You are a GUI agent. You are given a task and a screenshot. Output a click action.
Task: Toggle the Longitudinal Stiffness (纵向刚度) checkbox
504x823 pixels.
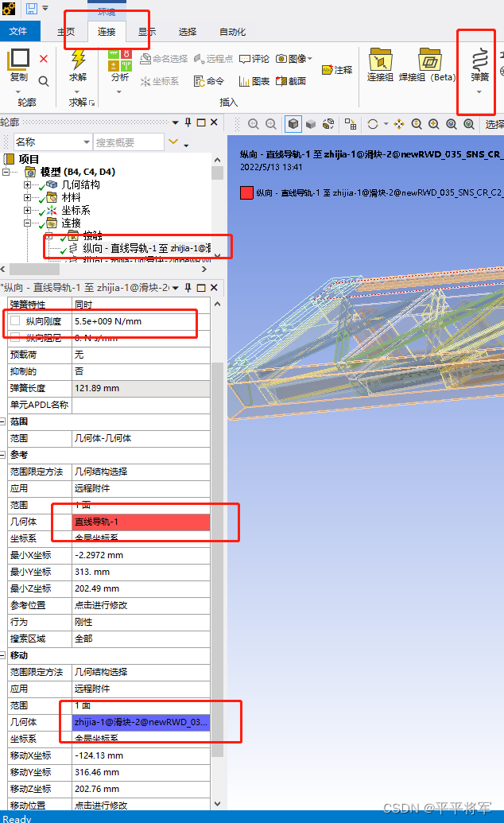coord(15,320)
